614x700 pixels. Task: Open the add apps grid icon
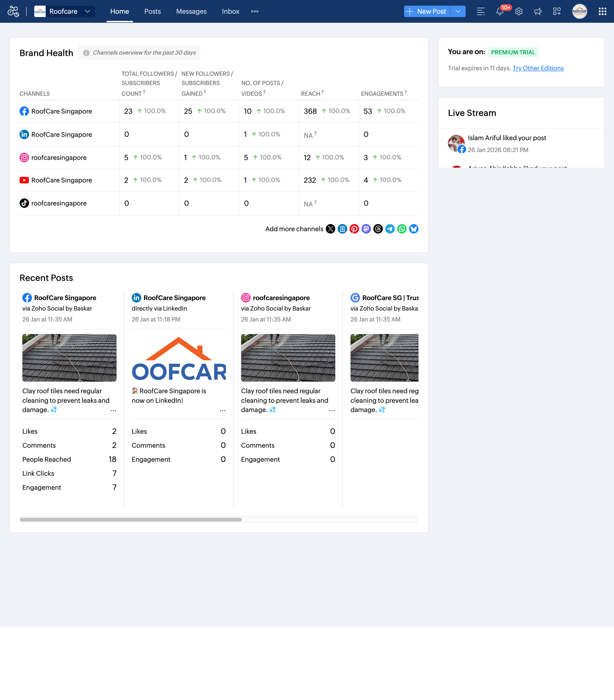pos(557,11)
